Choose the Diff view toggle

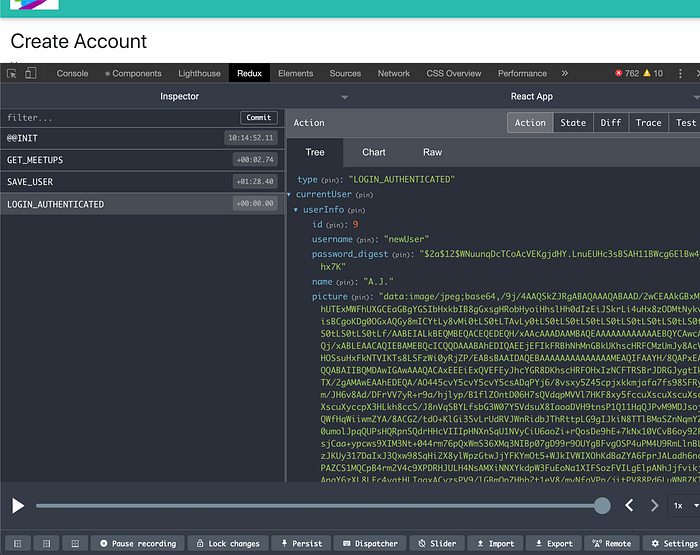[x=611, y=123]
